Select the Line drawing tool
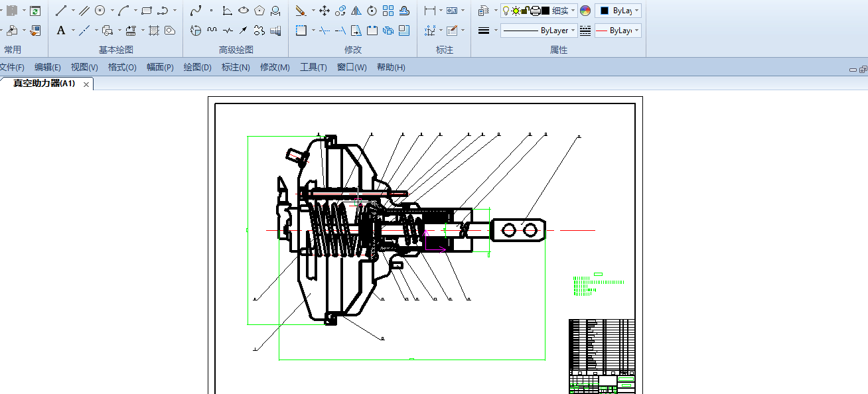The width and height of the screenshot is (868, 394). [61, 11]
